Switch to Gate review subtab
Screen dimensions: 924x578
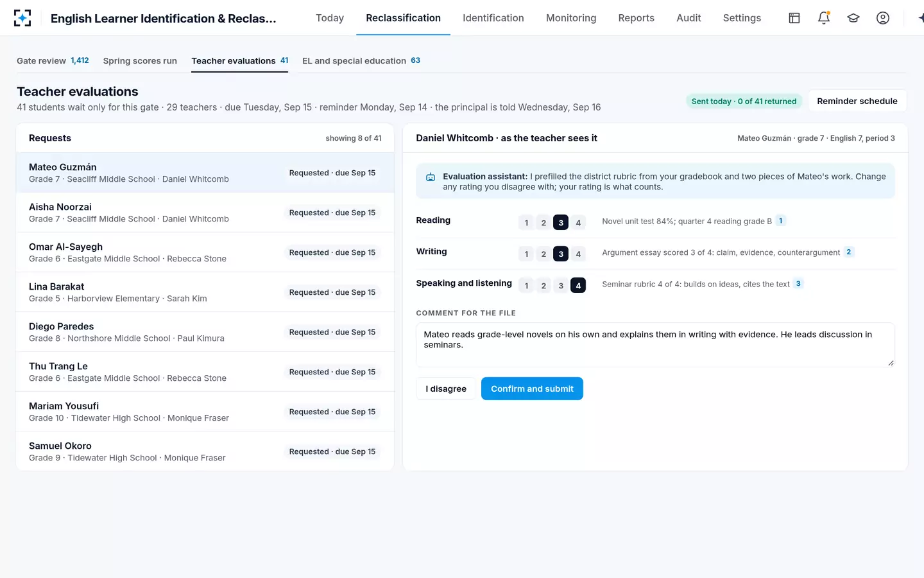click(x=53, y=61)
